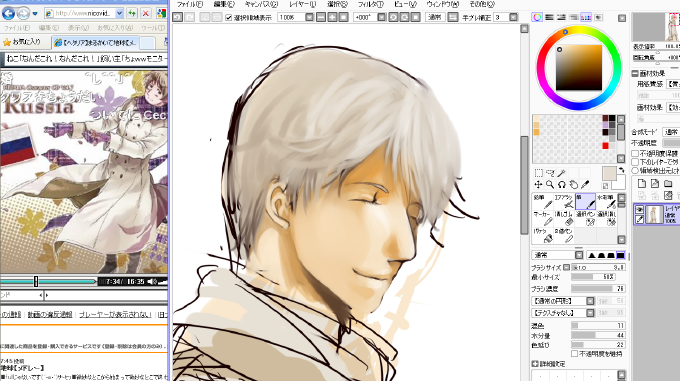
Task: Swap foreground and background colors
Action: click(621, 170)
